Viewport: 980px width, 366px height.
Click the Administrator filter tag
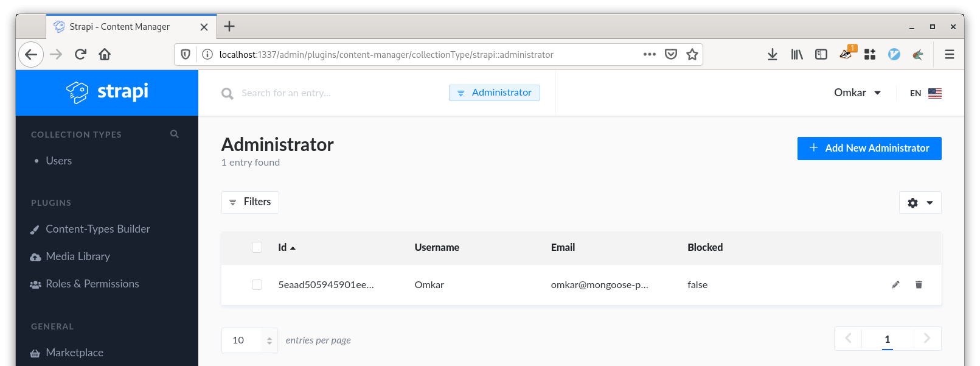[x=495, y=93]
